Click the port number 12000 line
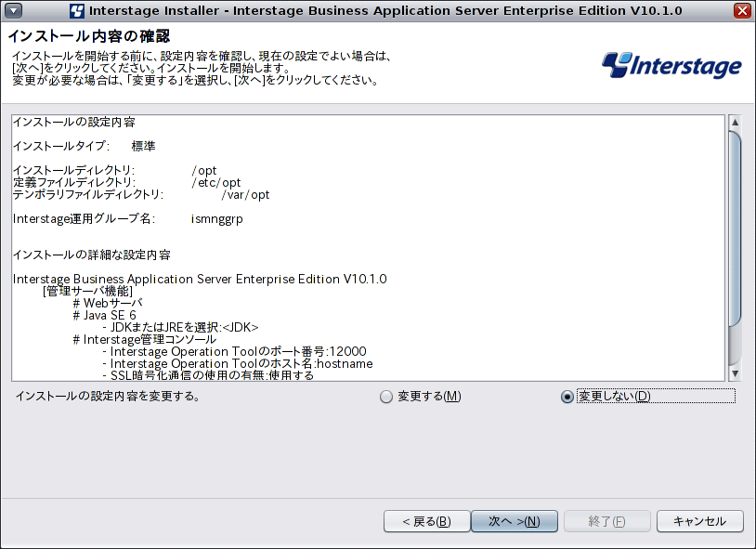Image resolution: width=756 pixels, height=549 pixels. coord(234,352)
